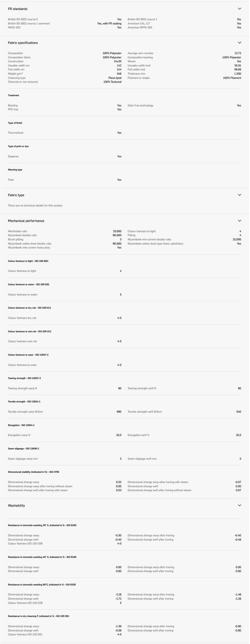250x644 pixels.
Task: Click the Fabric specifications heading
Action: [23, 43]
